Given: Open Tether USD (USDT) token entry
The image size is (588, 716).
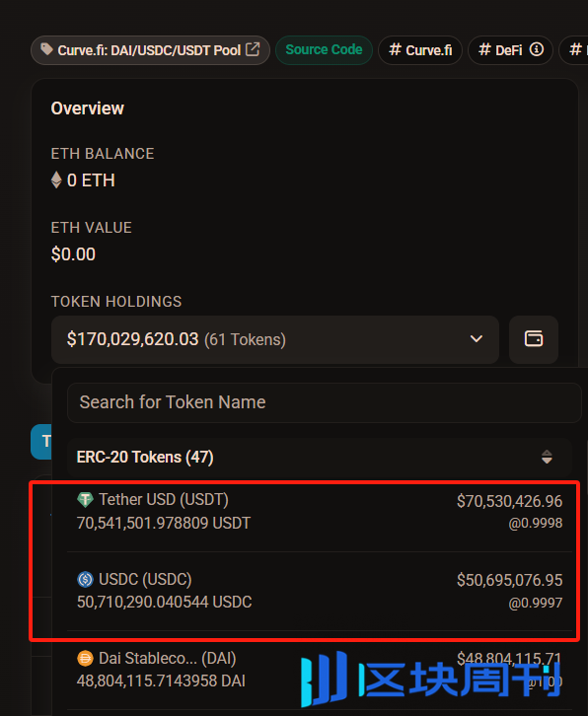Looking at the screenshot, I should tap(320, 512).
